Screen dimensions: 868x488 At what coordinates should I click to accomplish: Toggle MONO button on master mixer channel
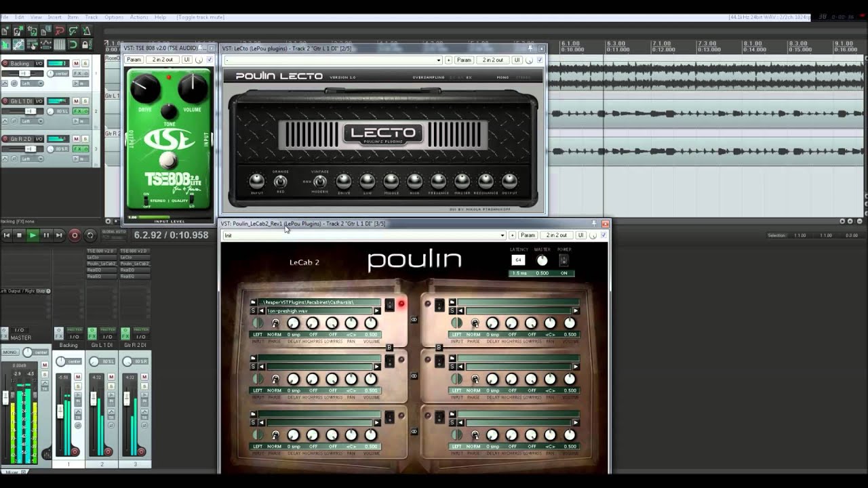[x=11, y=352]
